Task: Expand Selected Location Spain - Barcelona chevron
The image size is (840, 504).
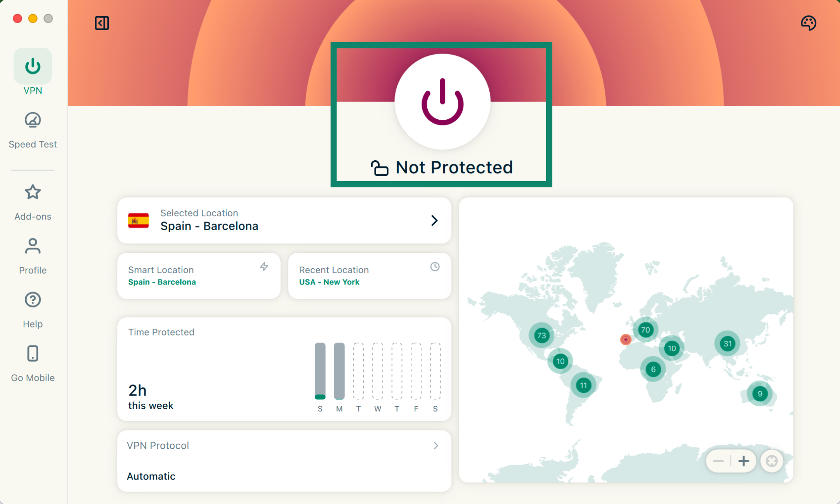Action: (434, 221)
